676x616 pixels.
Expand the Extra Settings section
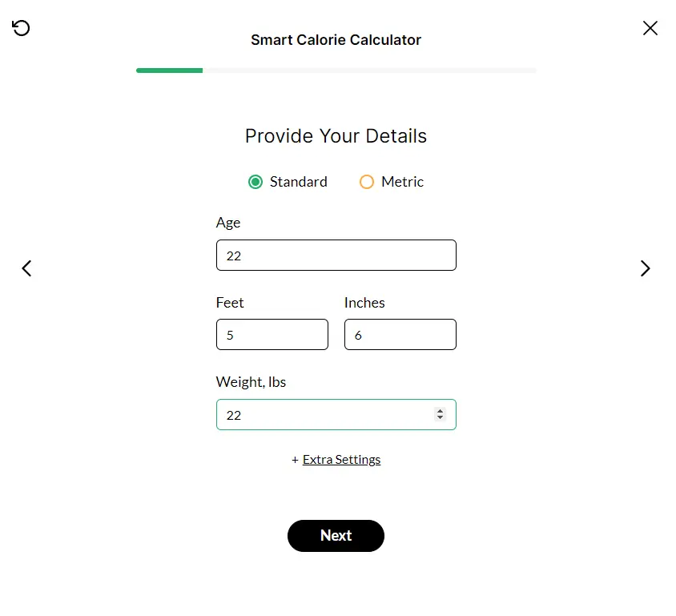click(341, 460)
